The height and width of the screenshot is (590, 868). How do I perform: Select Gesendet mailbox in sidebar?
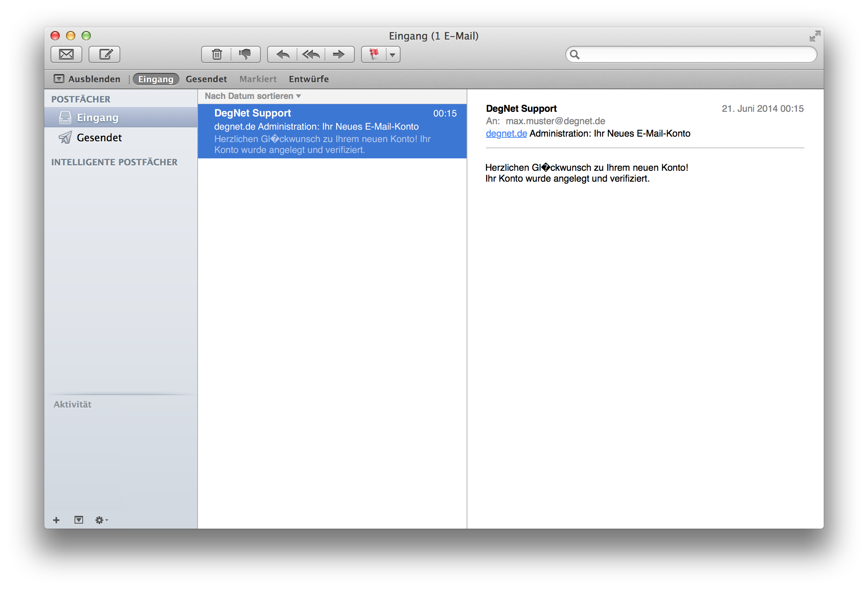(99, 138)
